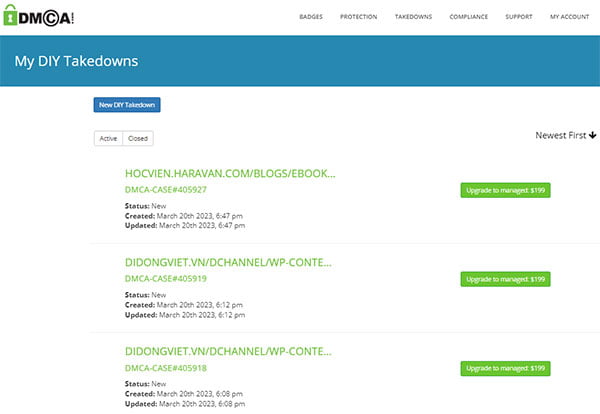Click the Created date reading 6:12 pm
Screen dimensions: 600x414
pos(184,305)
